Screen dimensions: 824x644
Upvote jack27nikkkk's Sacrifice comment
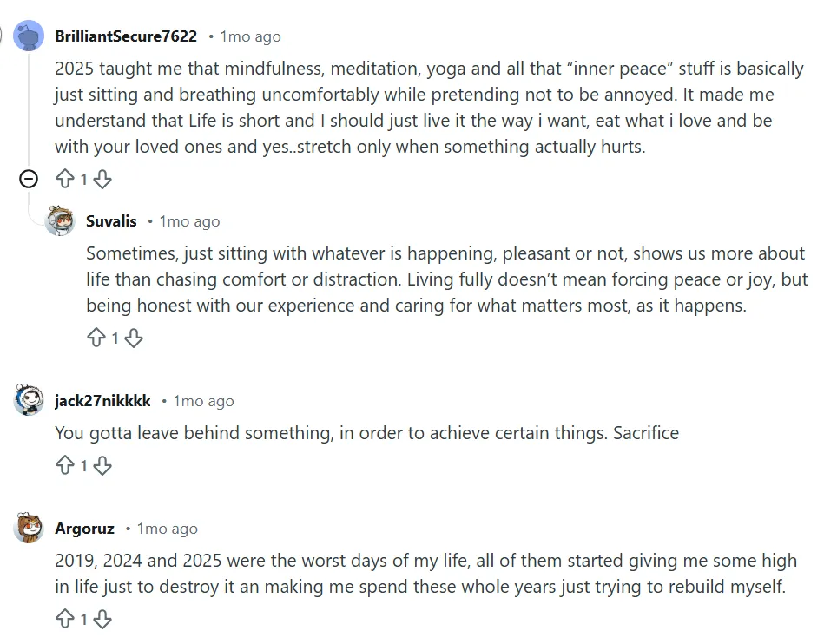(65, 466)
